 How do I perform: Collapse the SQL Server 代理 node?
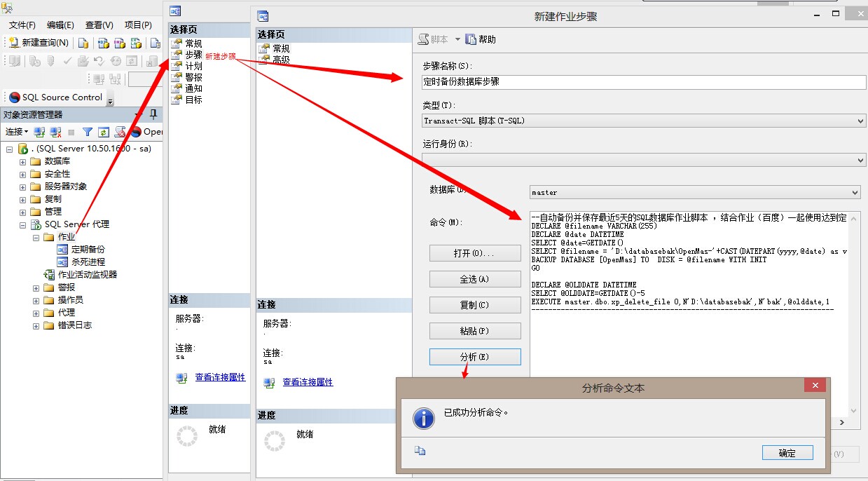coord(22,224)
